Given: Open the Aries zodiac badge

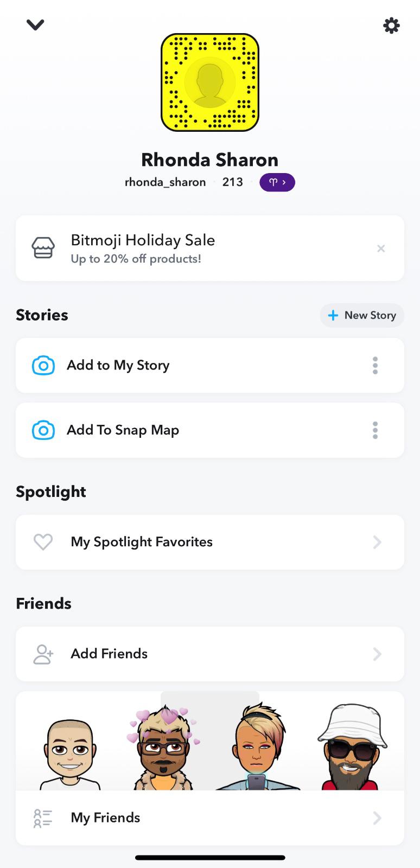Looking at the screenshot, I should pyautogui.click(x=277, y=182).
